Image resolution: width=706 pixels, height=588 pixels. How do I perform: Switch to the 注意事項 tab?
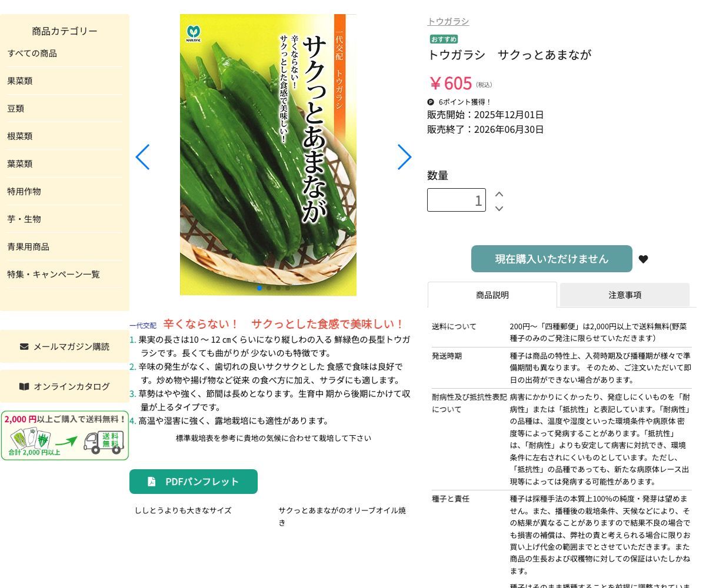click(625, 295)
